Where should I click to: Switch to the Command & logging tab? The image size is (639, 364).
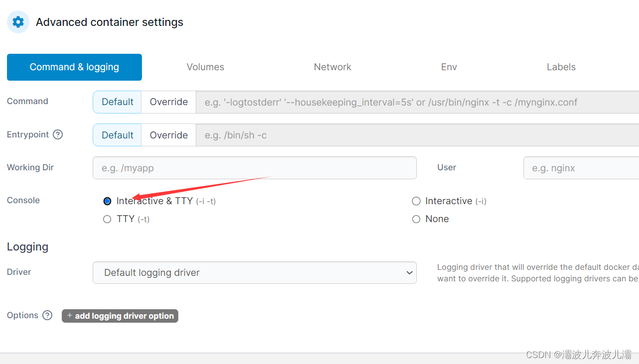pyautogui.click(x=74, y=67)
